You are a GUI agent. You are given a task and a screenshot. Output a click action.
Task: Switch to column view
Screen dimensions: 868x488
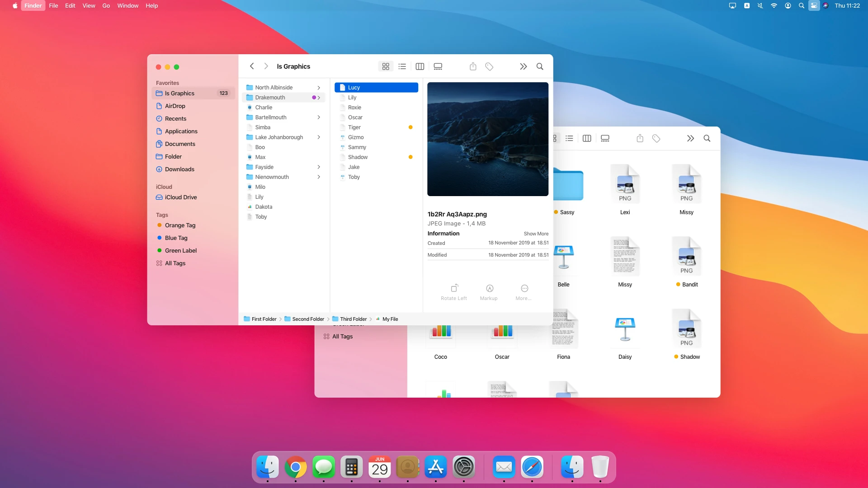coord(420,66)
